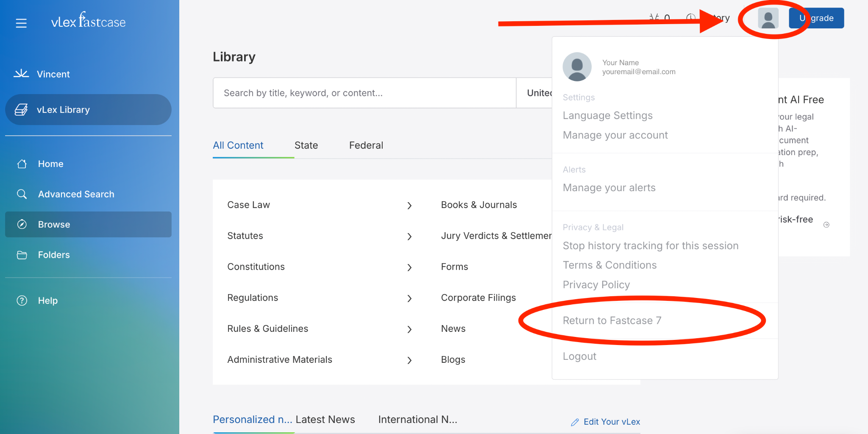Select Stop history tracking for this session
This screenshot has height=434, width=868.
point(651,246)
